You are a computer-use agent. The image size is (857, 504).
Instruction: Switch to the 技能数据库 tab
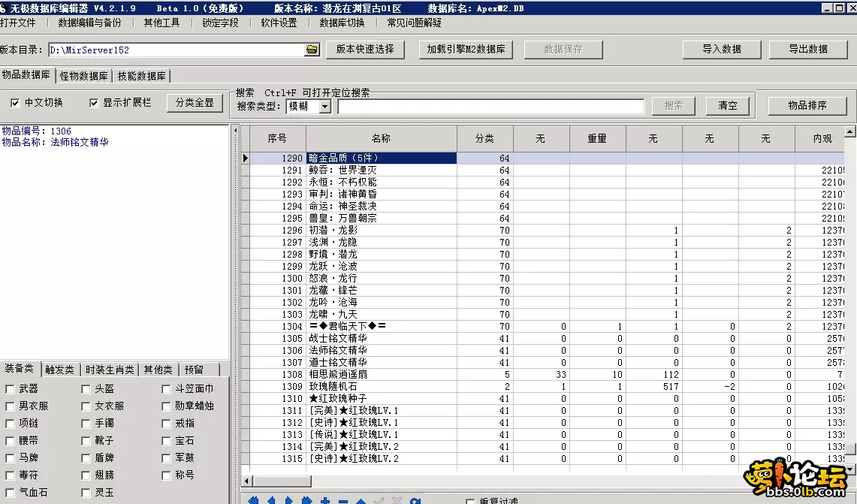click(x=141, y=76)
